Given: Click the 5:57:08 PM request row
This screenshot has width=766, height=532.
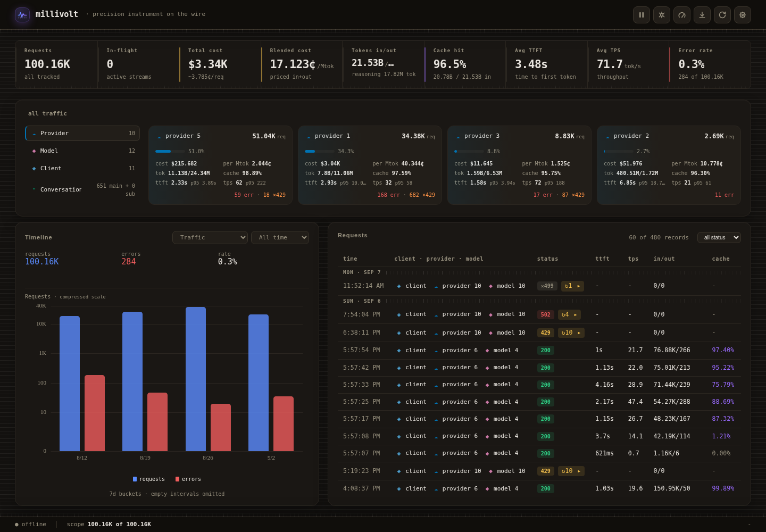Looking at the screenshot, I should tap(539, 437).
